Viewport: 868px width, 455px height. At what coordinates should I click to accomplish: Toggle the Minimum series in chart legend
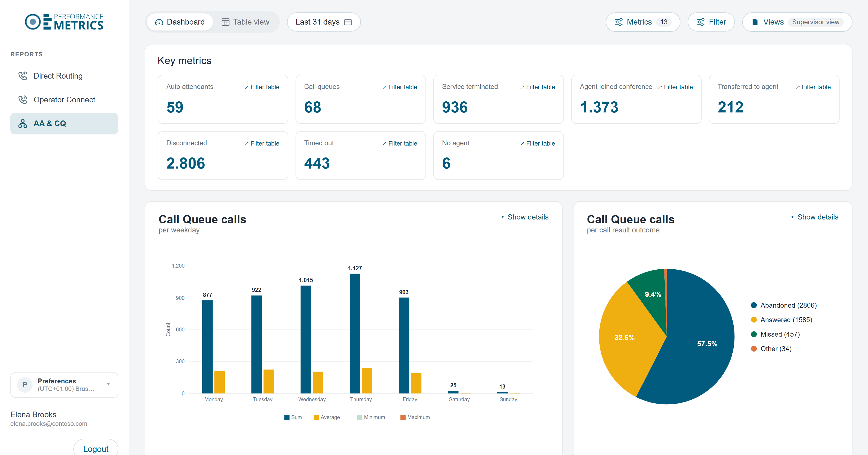(371, 418)
